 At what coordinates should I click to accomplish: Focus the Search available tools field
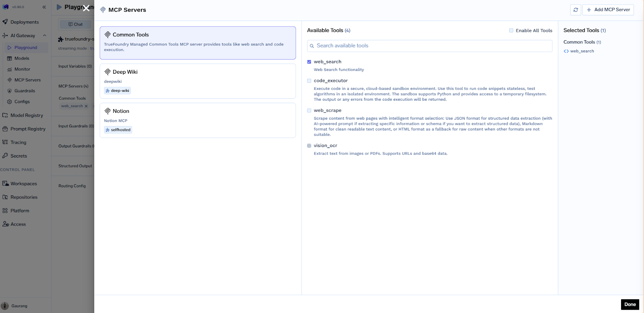click(x=429, y=46)
